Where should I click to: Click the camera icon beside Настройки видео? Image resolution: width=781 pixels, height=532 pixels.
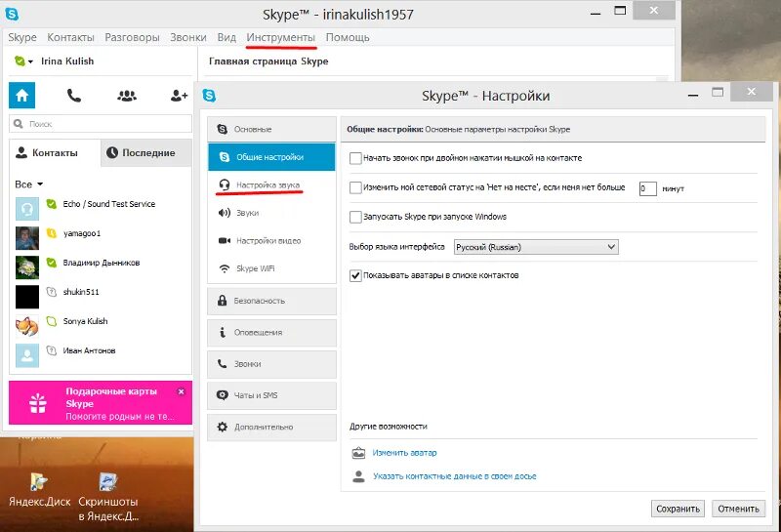pos(225,240)
